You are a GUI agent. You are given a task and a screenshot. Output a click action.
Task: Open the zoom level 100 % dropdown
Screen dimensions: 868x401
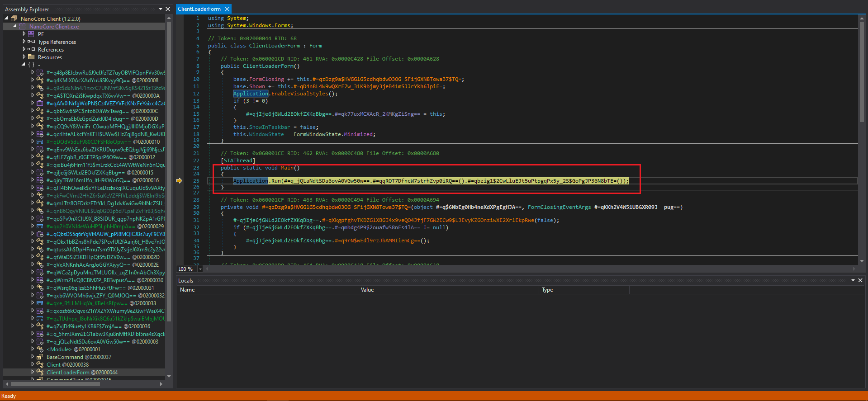pyautogui.click(x=200, y=269)
